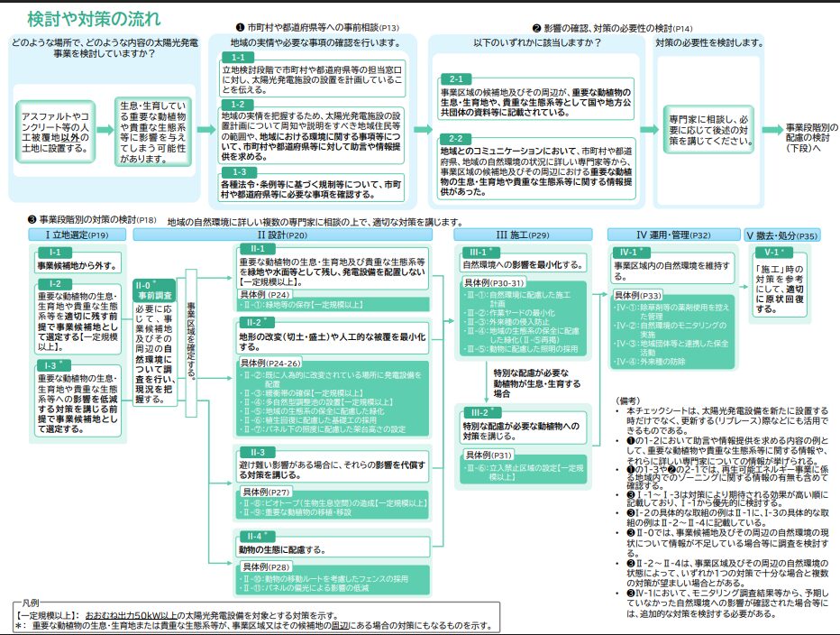The image size is (840, 635).
Task: Click the II-4 label badge
Action: [x=258, y=535]
